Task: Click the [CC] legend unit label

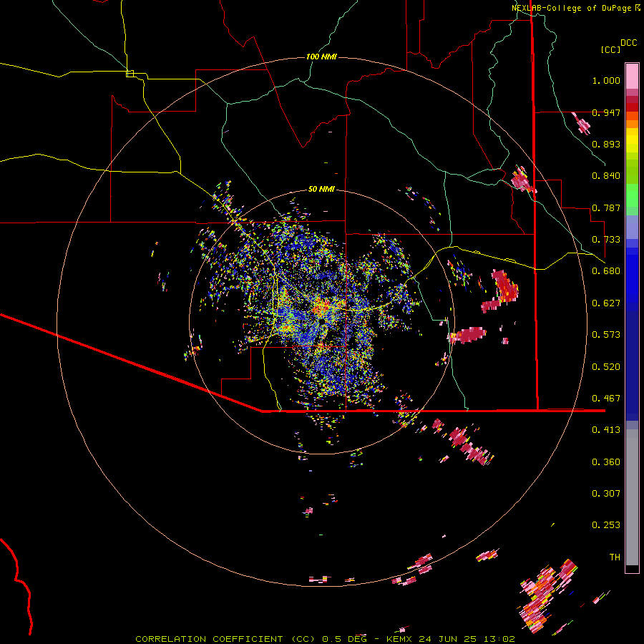Action: coord(610,49)
